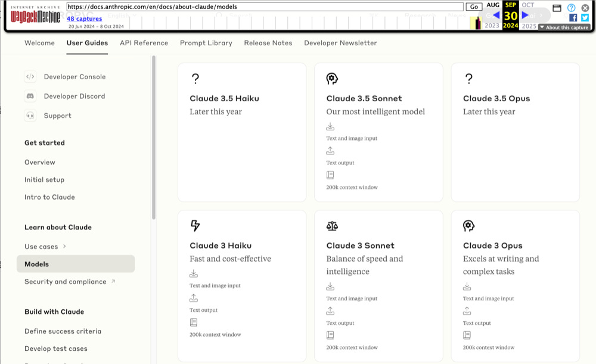596x364 pixels.
Task: Click the Learn about Claude section heading
Action: (58, 227)
